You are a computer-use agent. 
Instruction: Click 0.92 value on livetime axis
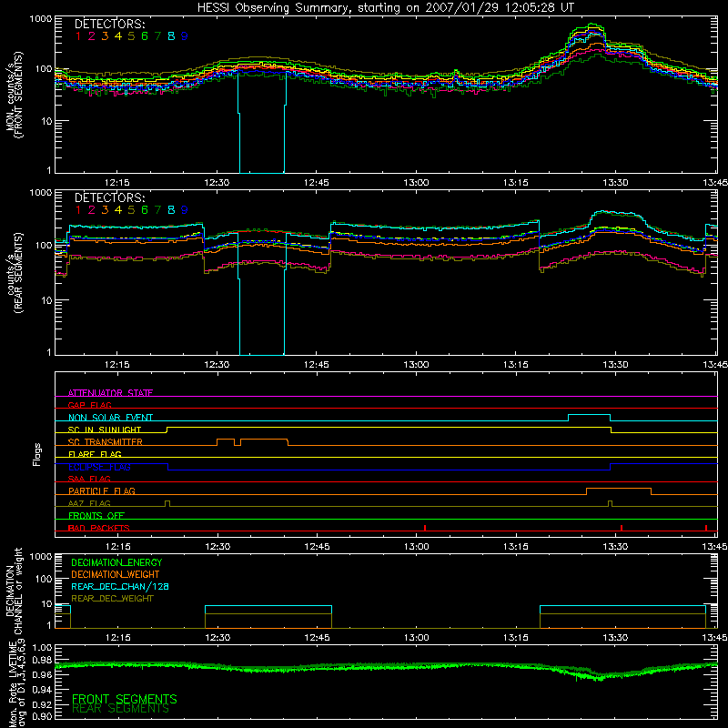pyautogui.click(x=42, y=704)
